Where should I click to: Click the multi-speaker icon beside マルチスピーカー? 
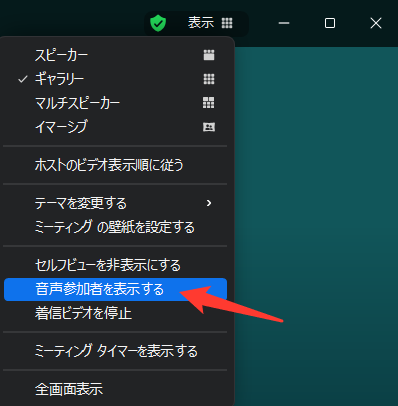pyautogui.click(x=209, y=103)
